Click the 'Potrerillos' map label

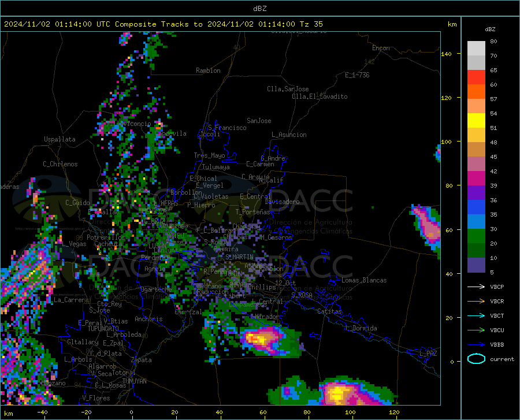coord(106,237)
